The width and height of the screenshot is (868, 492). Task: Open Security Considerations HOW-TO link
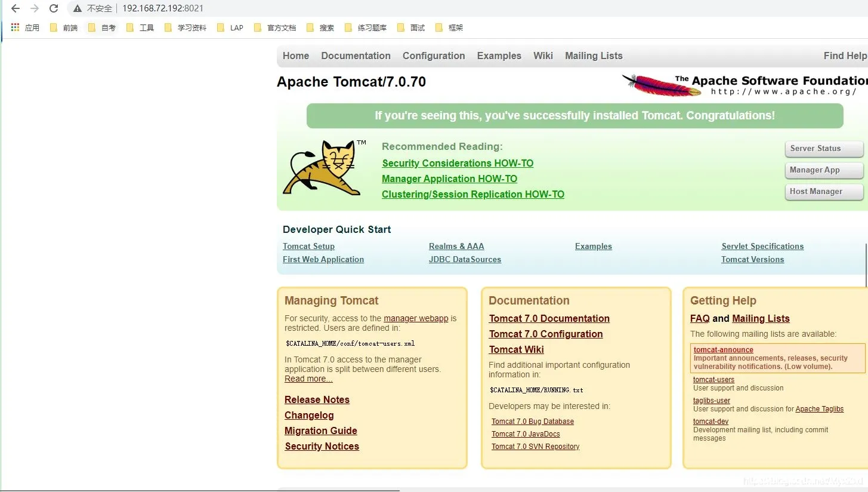click(x=458, y=163)
